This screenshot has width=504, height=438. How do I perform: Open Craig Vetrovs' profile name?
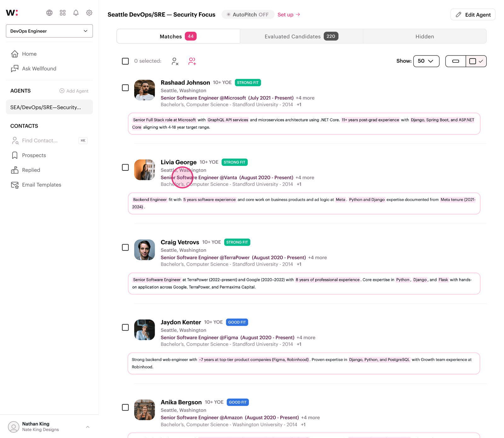180,242
